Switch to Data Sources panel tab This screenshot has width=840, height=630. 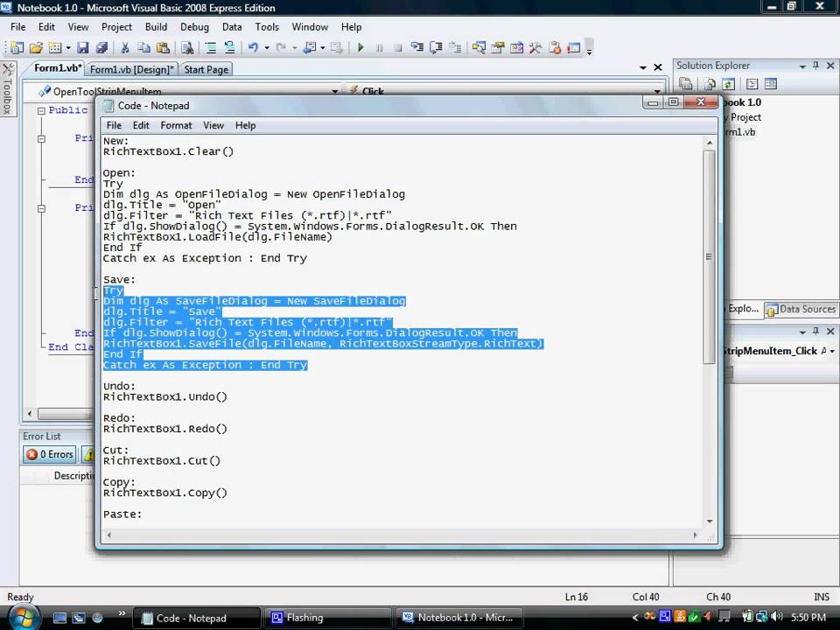[801, 309]
